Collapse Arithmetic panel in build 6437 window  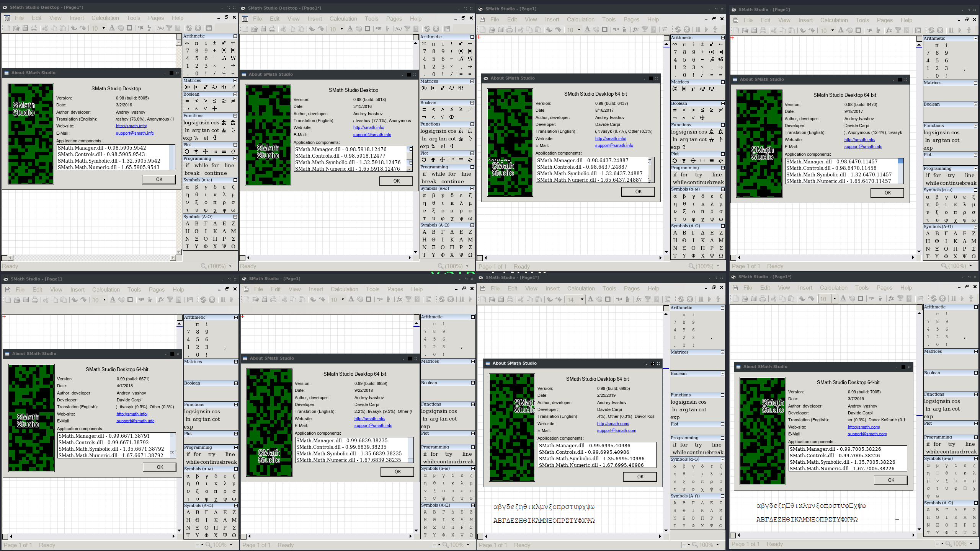[723, 37]
